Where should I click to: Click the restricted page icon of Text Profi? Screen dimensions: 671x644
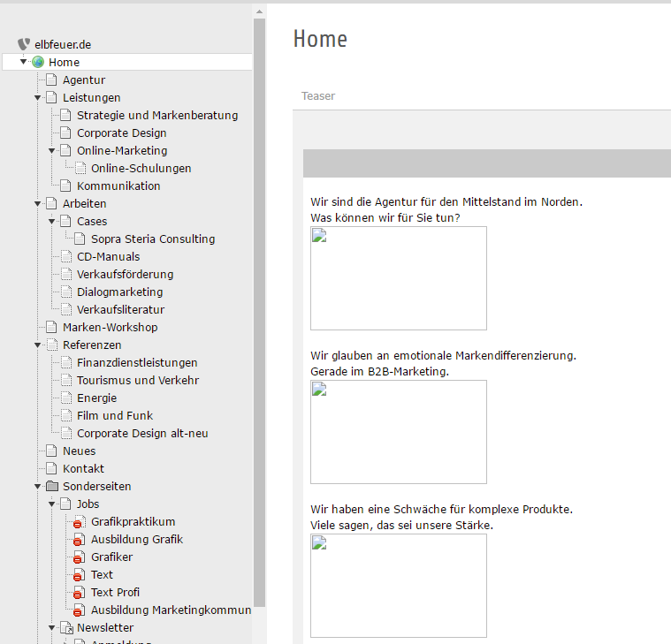pyautogui.click(x=80, y=593)
